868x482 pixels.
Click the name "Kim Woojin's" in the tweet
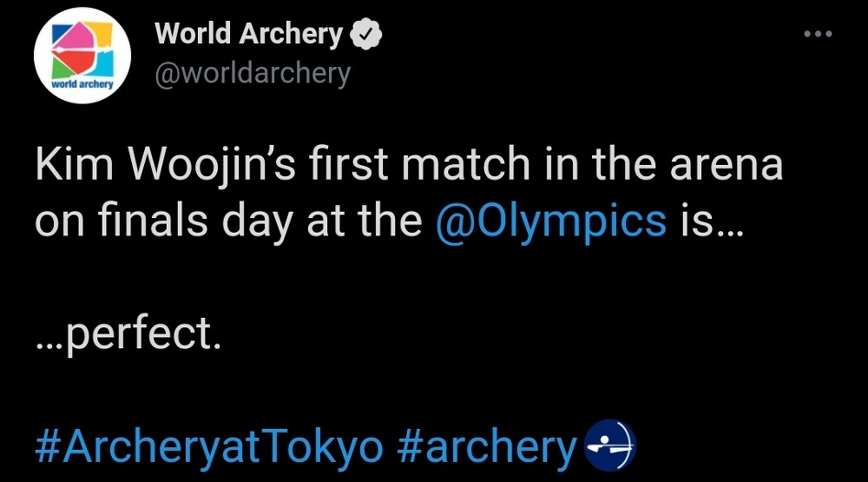pyautogui.click(x=148, y=165)
